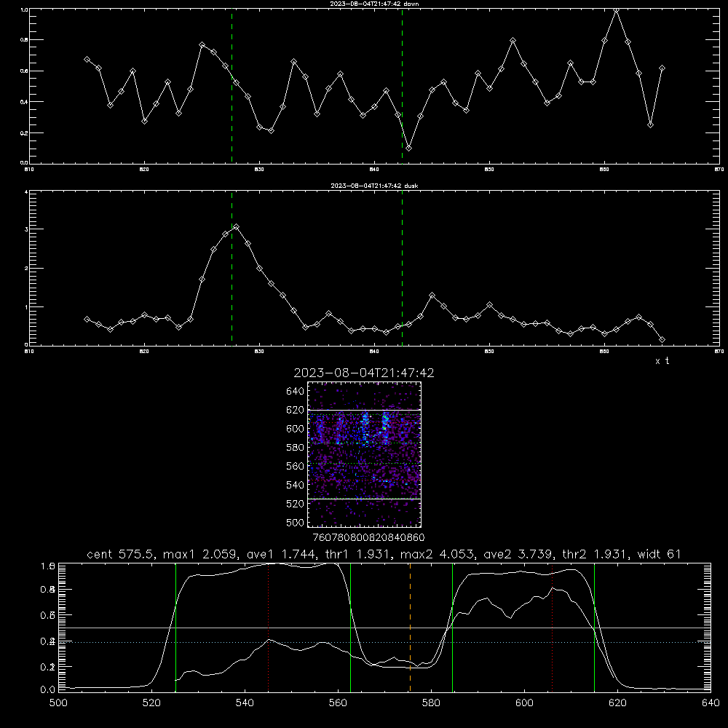This screenshot has width=728, height=728.
Task: Click the '580' label on the bottom plot x-axis
Action: (431, 703)
